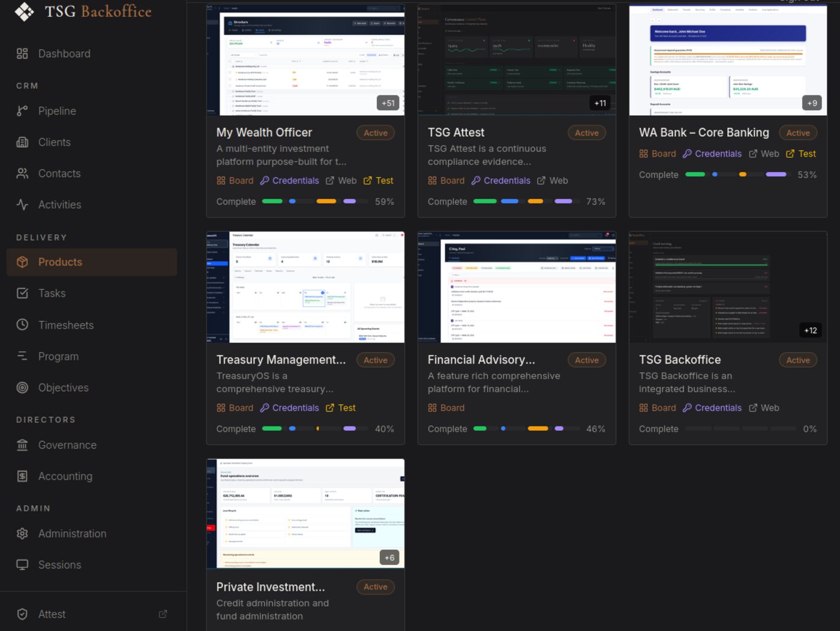The width and height of the screenshot is (840, 631).
Task: Click the Objectives target icon
Action: click(x=22, y=387)
